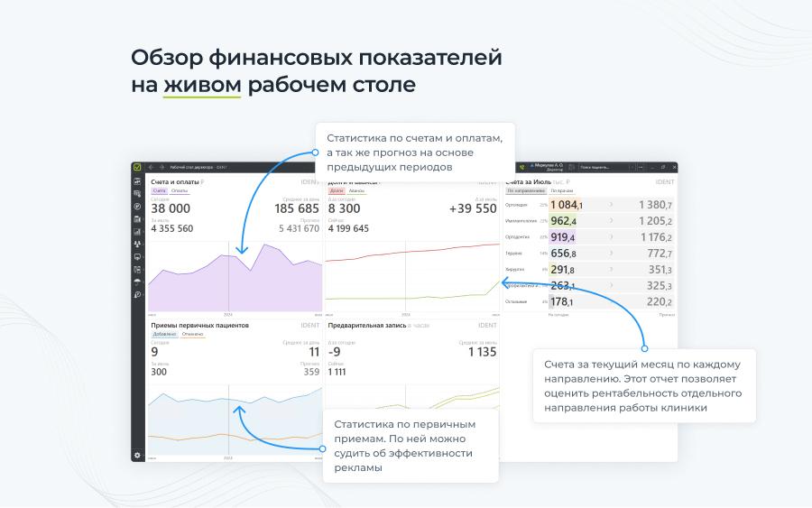
Task: Click the Предварительная запись widget title
Action: (x=367, y=325)
